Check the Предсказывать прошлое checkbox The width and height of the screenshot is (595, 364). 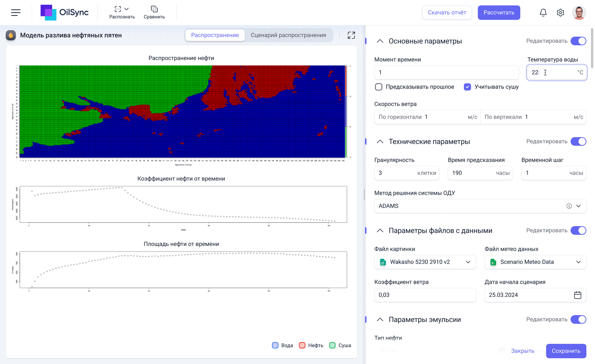click(379, 87)
